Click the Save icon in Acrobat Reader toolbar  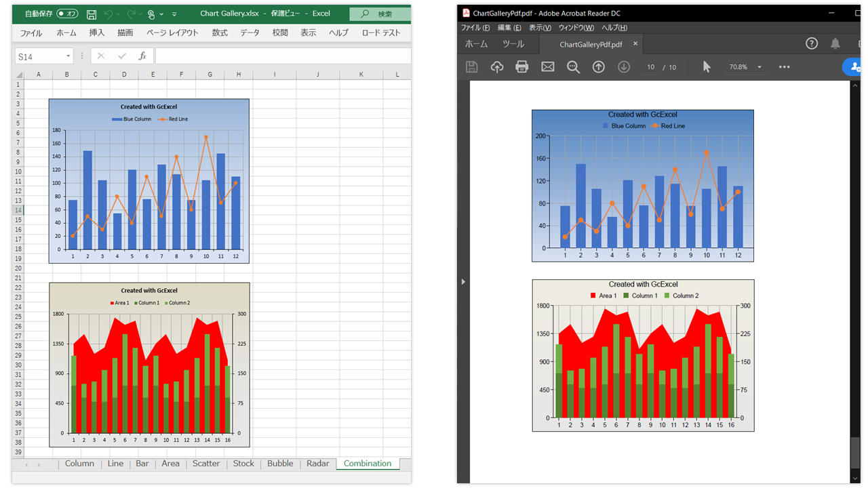click(x=472, y=67)
